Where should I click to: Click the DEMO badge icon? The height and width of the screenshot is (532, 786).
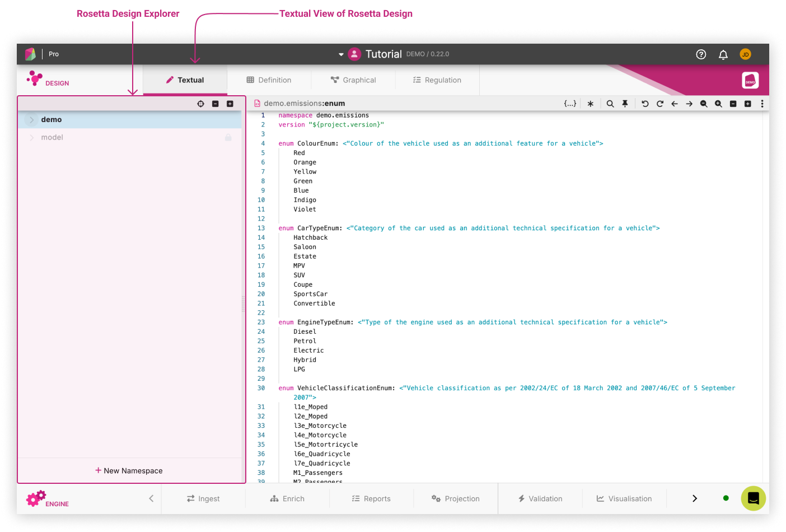click(750, 80)
